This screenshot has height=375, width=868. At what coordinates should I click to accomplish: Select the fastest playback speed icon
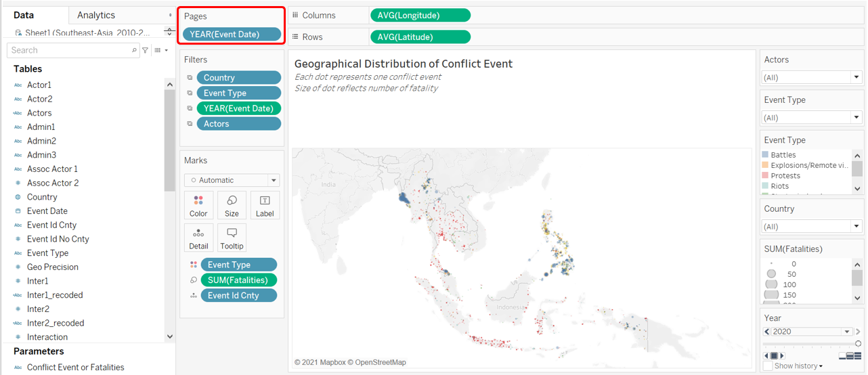pyautogui.click(x=857, y=355)
